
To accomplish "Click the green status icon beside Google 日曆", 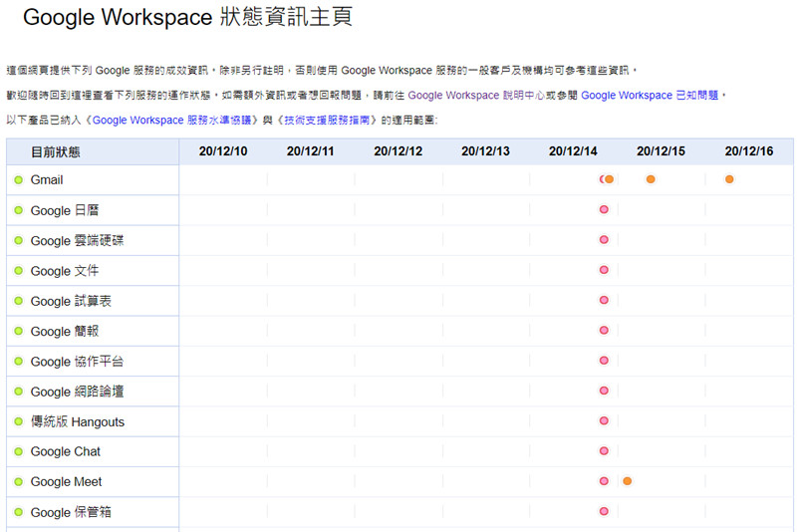I will pos(19,210).
